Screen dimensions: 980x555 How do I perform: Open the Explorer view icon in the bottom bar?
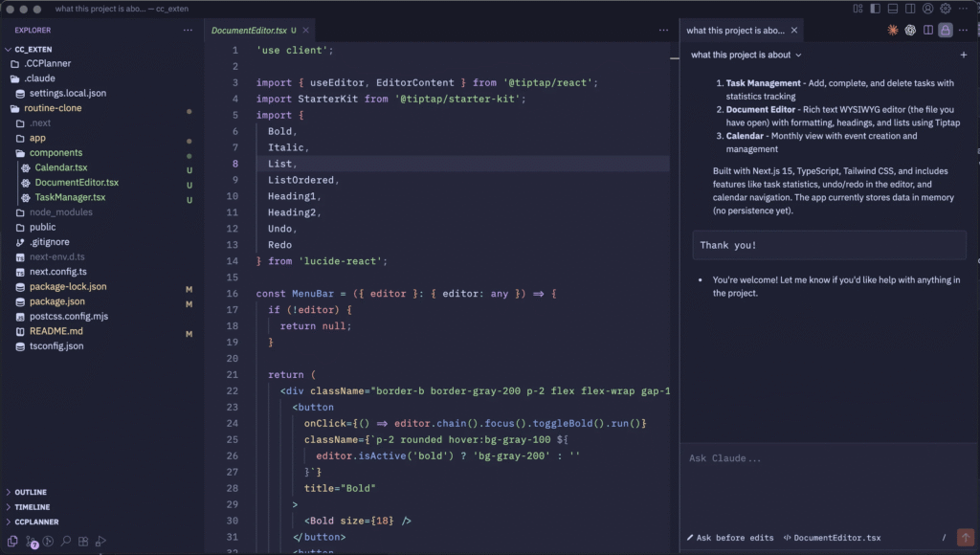[12, 542]
